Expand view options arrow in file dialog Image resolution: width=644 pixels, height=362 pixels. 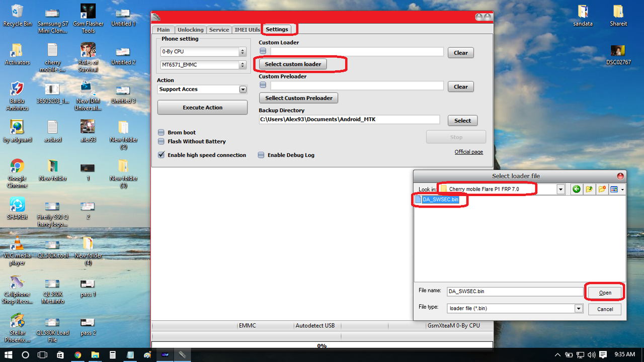[623, 190]
